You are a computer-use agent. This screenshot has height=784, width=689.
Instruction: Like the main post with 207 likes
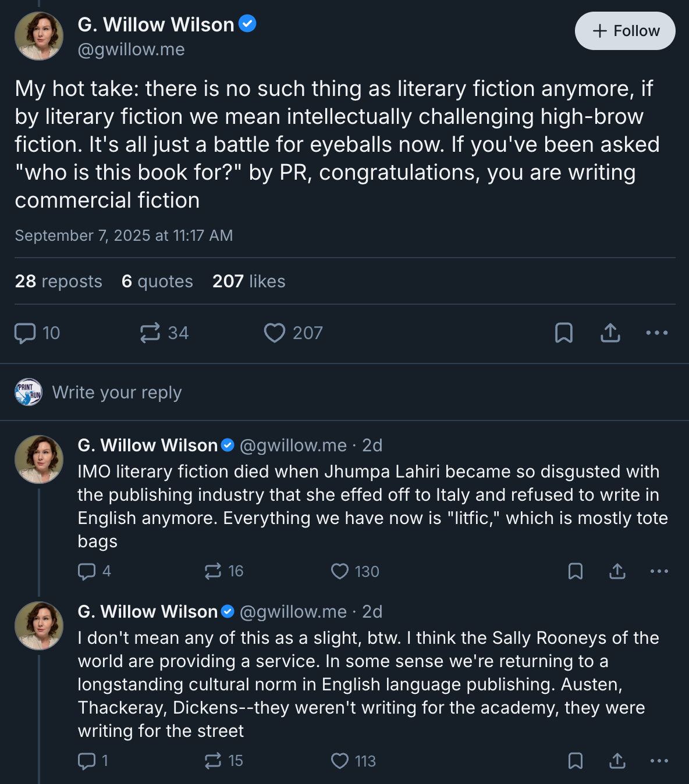pyautogui.click(x=275, y=333)
